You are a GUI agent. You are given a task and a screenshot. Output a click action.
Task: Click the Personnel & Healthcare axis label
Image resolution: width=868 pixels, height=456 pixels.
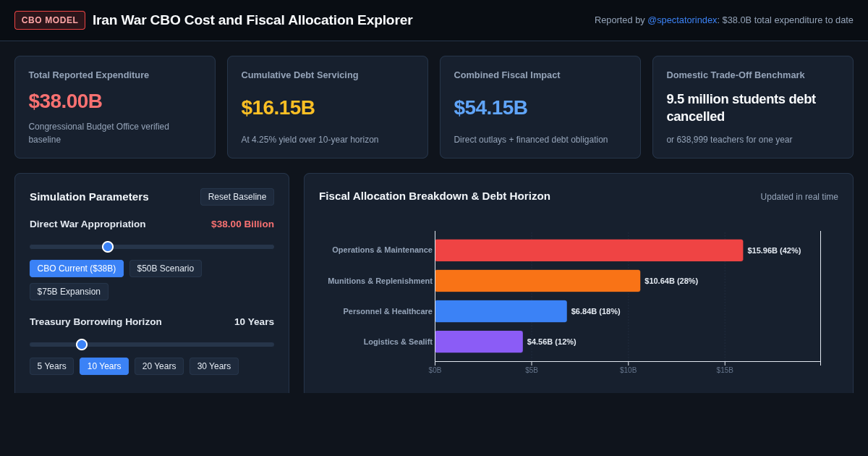(x=388, y=311)
